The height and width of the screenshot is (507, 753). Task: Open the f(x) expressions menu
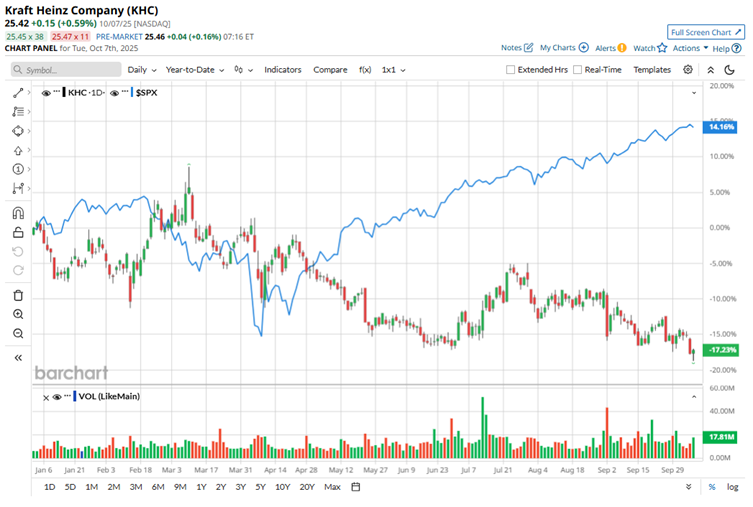tap(365, 70)
